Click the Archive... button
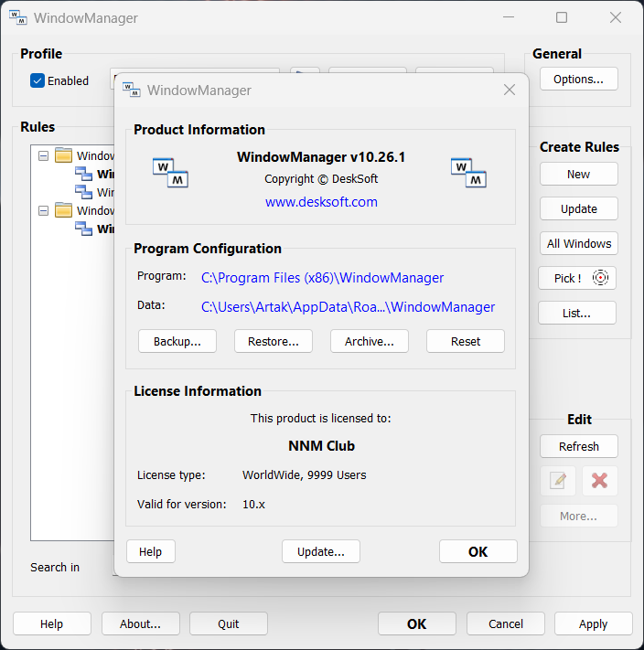Viewport: 644px width, 650px height. coord(370,341)
